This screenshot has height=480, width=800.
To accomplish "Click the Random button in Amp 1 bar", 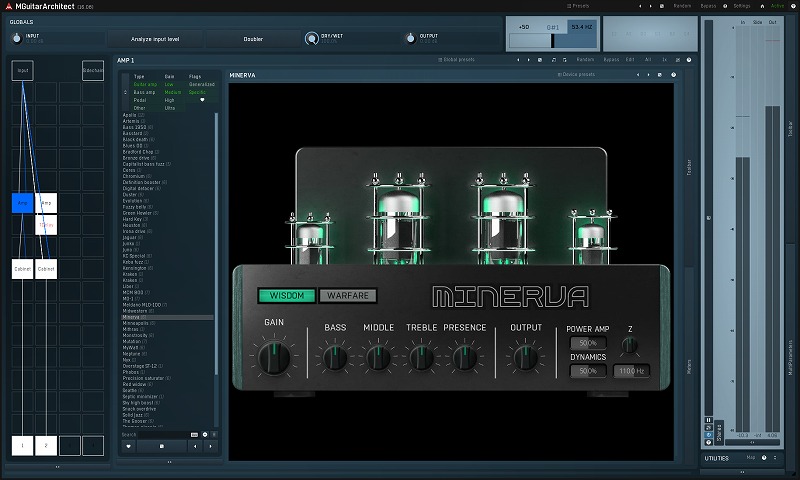I will point(585,60).
